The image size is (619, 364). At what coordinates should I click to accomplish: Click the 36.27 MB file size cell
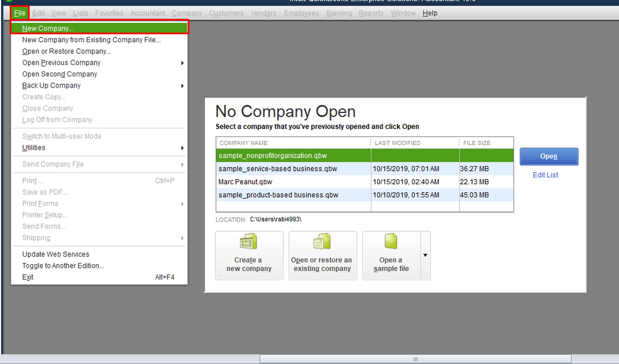(x=474, y=169)
